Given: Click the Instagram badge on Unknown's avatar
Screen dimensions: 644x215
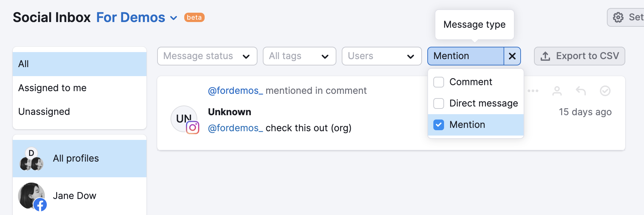Looking at the screenshot, I should click(193, 127).
